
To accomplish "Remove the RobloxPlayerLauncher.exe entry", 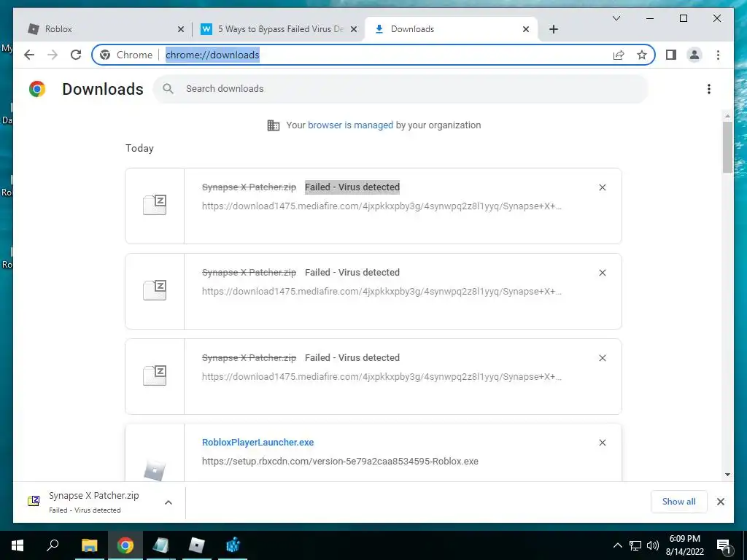I will coord(602,443).
